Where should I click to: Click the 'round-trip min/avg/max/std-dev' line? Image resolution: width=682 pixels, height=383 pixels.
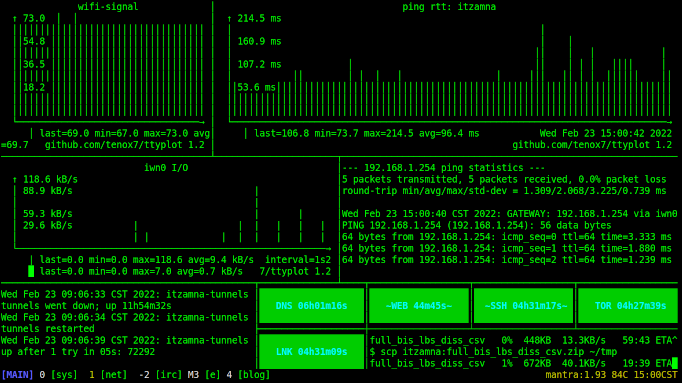click(x=504, y=191)
